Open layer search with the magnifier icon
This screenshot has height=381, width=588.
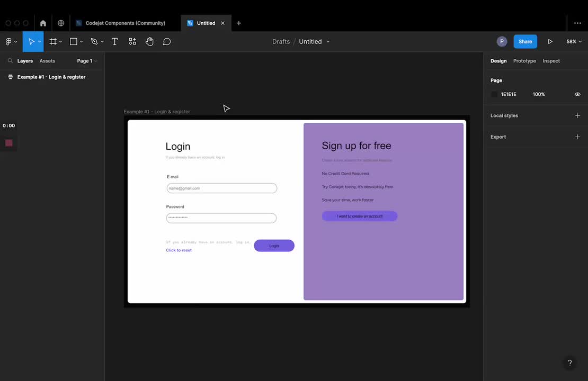pyautogui.click(x=10, y=60)
